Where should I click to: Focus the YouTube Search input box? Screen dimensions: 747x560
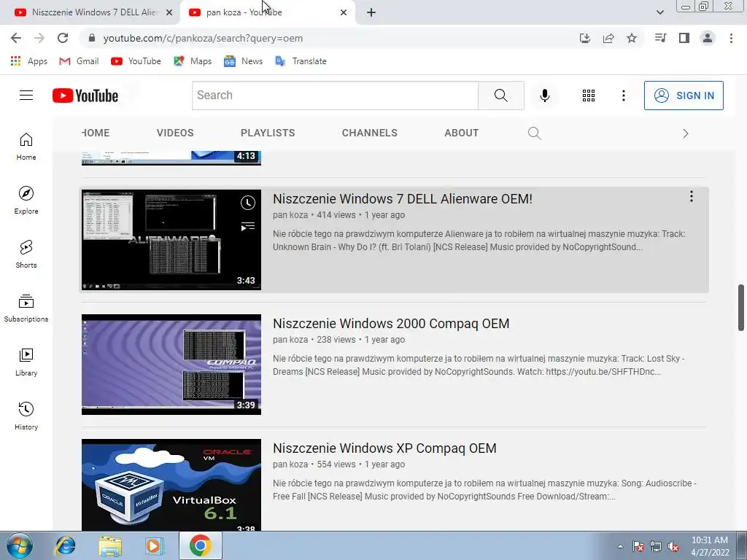(335, 96)
